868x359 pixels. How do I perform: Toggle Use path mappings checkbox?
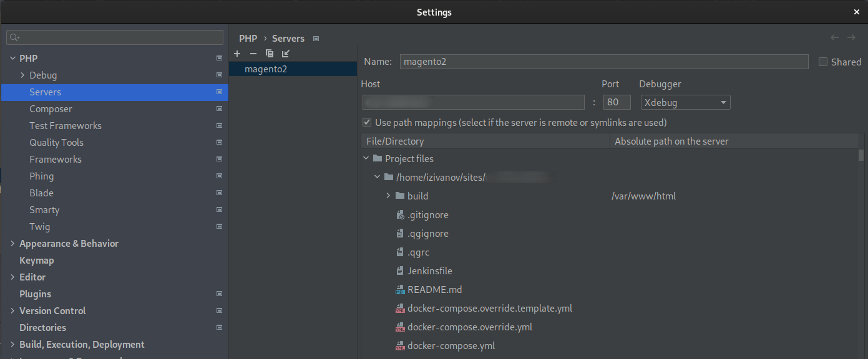367,122
